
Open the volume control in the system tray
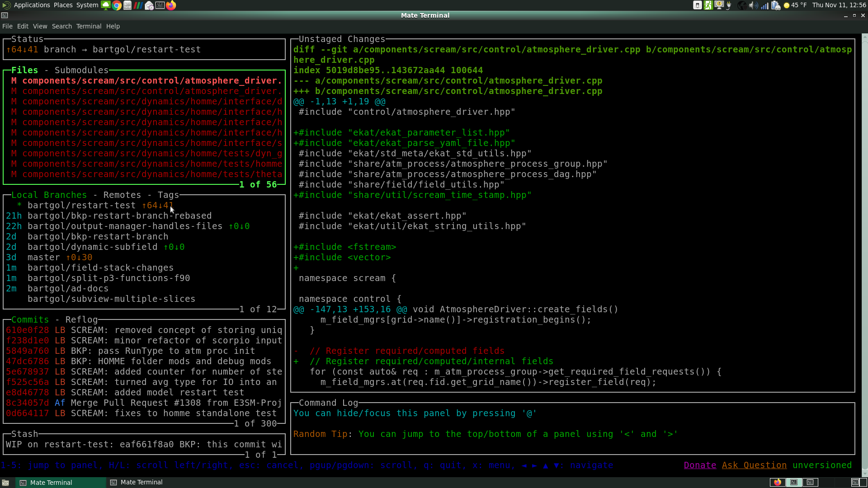753,5
